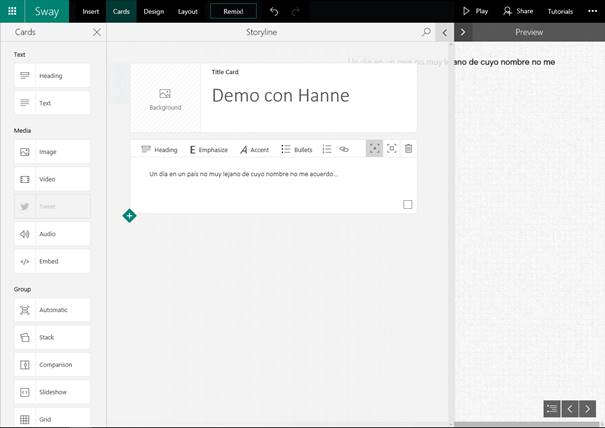Click the Share button
The image size is (605, 428).
tap(518, 11)
